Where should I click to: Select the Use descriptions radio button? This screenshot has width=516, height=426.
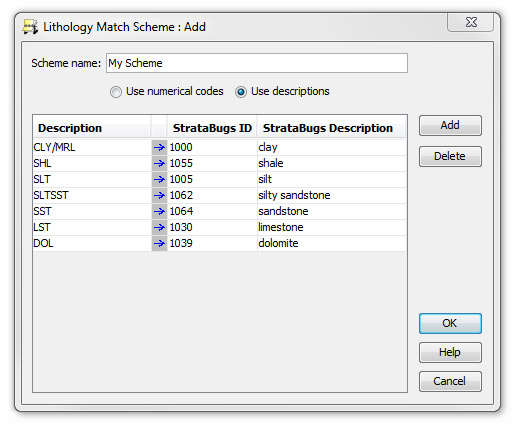(x=241, y=92)
